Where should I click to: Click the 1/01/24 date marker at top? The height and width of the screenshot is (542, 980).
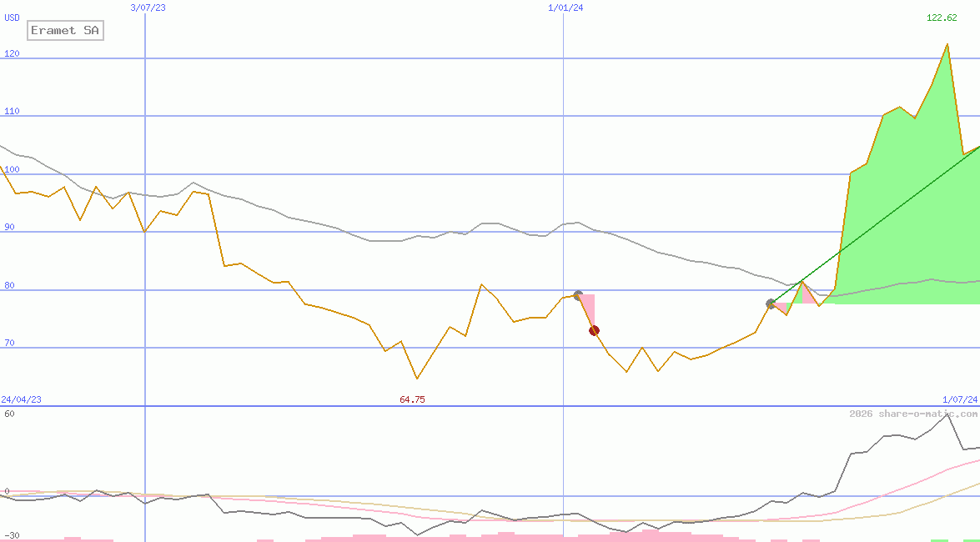tap(565, 8)
